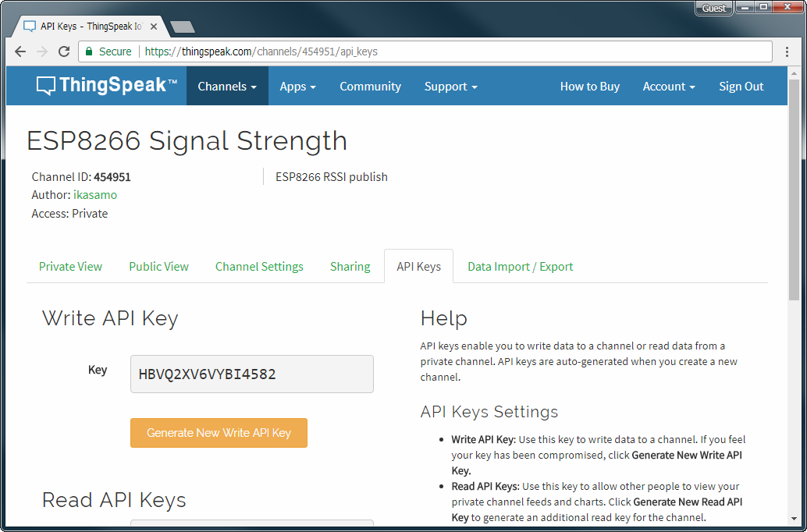Viewport: 807px width, 532px height.
Task: Open the Community page
Action: (x=370, y=86)
